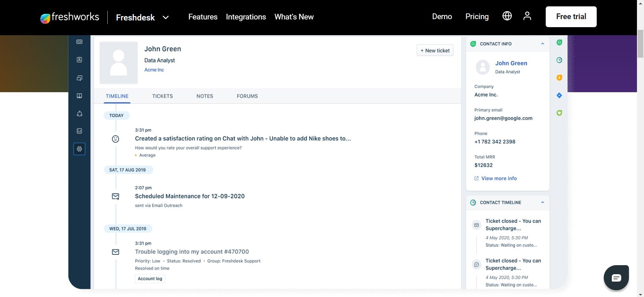The width and height of the screenshot is (644, 297).
Task: Open the knowledge base book icon
Action: (79, 96)
